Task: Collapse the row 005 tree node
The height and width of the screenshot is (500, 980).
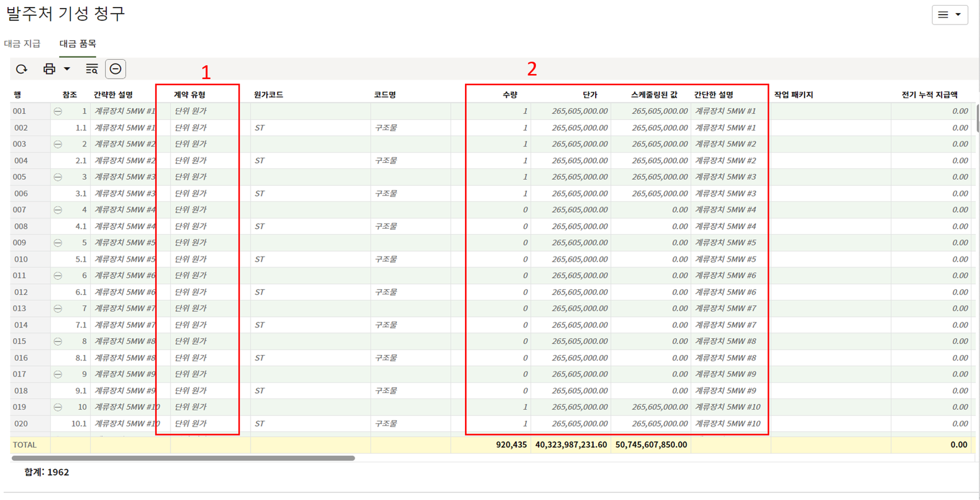Action: (x=58, y=177)
